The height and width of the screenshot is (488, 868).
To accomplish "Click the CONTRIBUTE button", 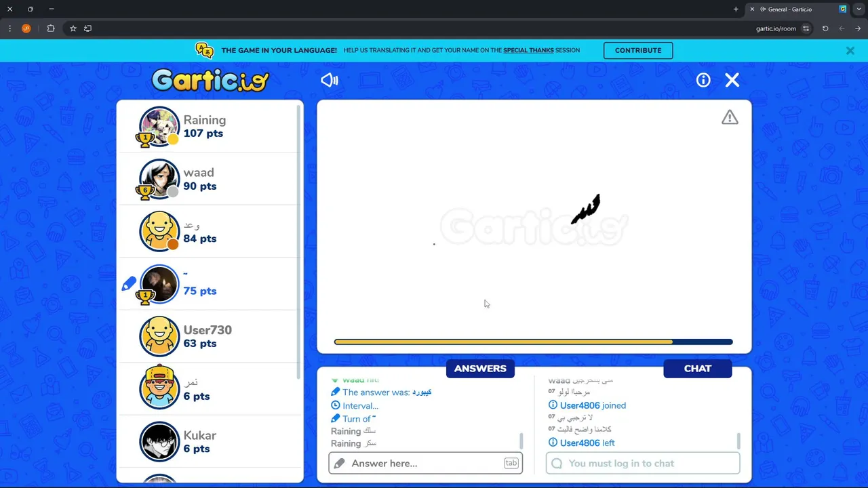I will pyautogui.click(x=638, y=50).
